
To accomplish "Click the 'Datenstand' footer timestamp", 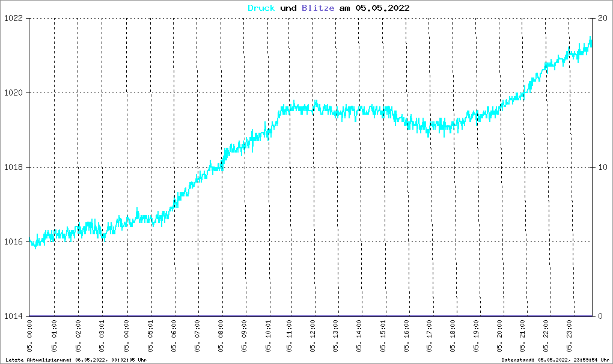I will click(x=555, y=360).
